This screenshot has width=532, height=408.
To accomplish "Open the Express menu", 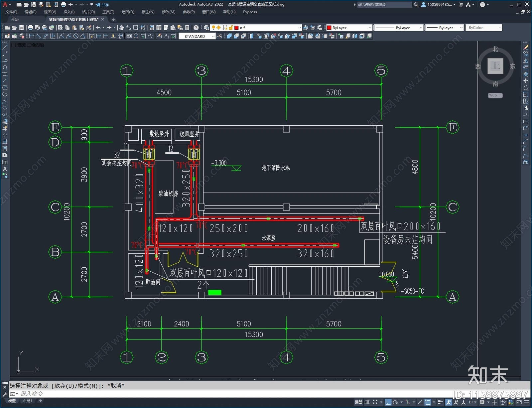I will pyautogui.click(x=250, y=12).
